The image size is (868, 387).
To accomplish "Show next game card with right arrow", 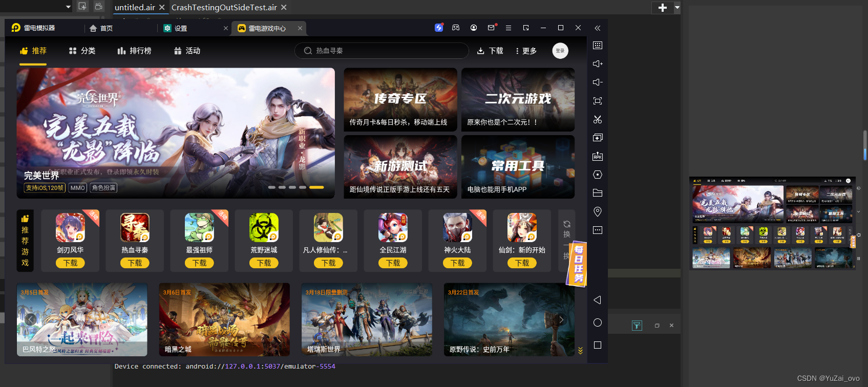I will pyautogui.click(x=561, y=319).
